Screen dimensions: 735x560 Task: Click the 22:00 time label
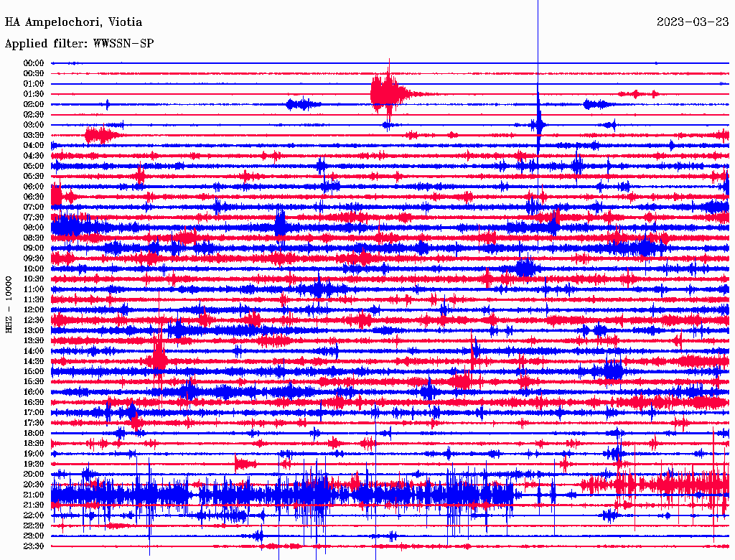(x=34, y=515)
